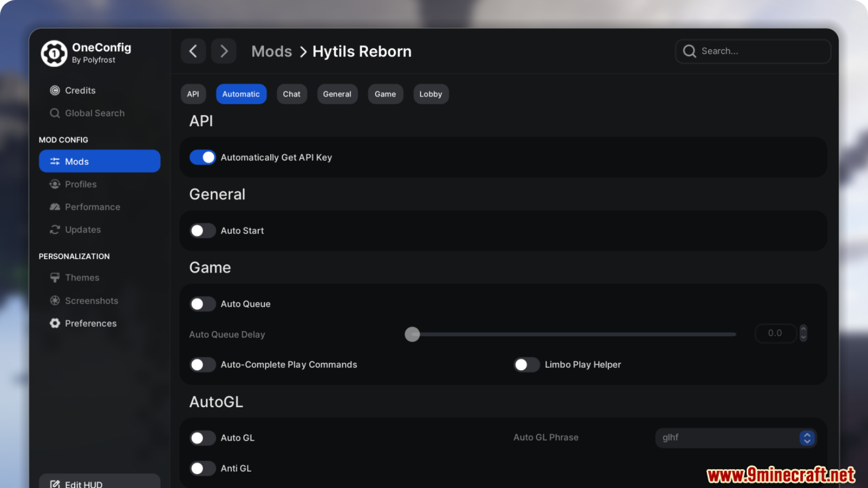Image resolution: width=868 pixels, height=488 pixels.
Task: Click the Global Search magnifier icon
Action: point(55,113)
